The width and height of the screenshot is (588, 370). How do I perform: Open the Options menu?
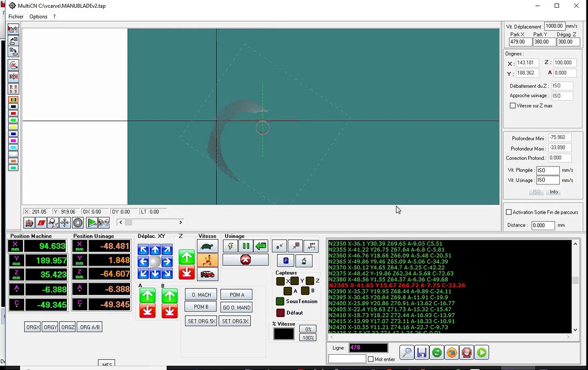(39, 16)
